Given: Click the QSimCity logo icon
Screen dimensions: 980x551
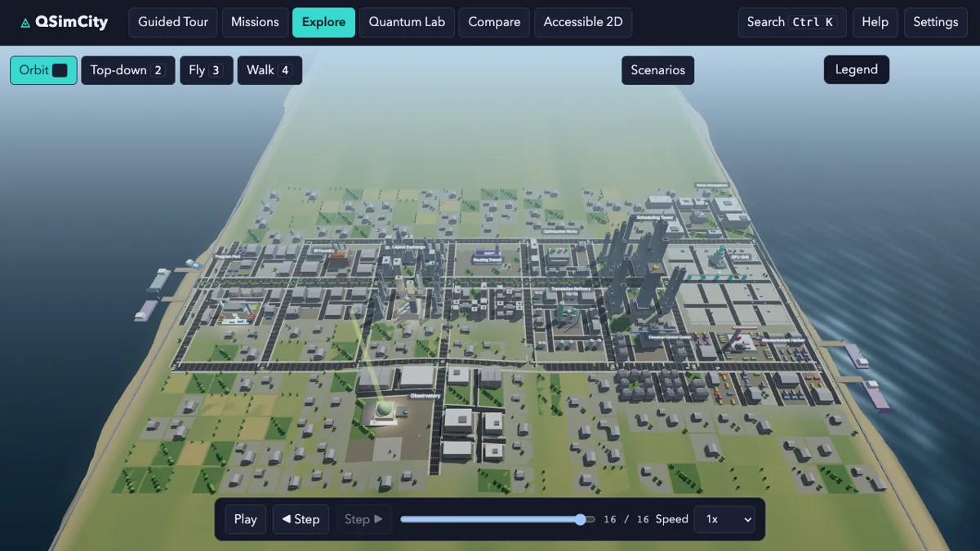Looking at the screenshot, I should coord(25,23).
